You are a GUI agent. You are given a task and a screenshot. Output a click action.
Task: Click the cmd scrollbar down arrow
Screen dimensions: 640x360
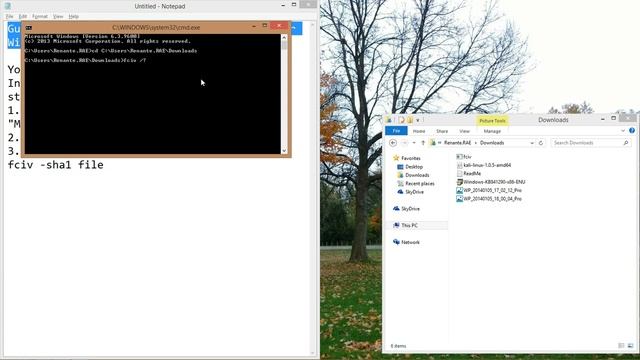(x=284, y=151)
